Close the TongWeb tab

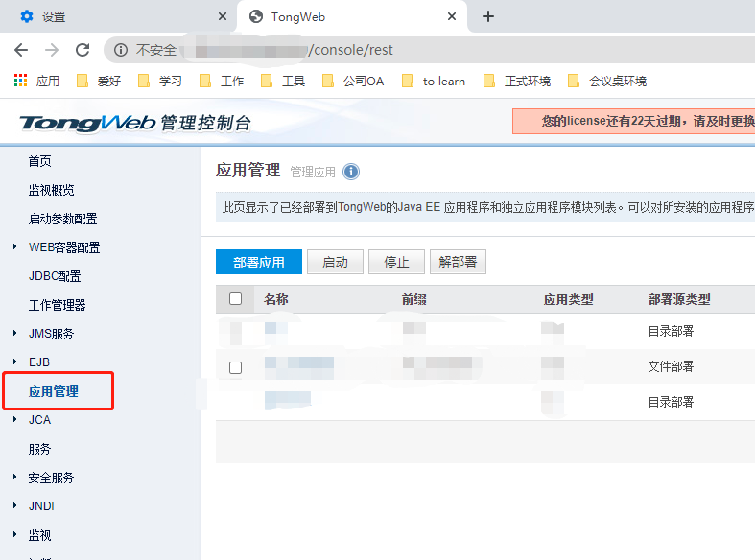452,16
